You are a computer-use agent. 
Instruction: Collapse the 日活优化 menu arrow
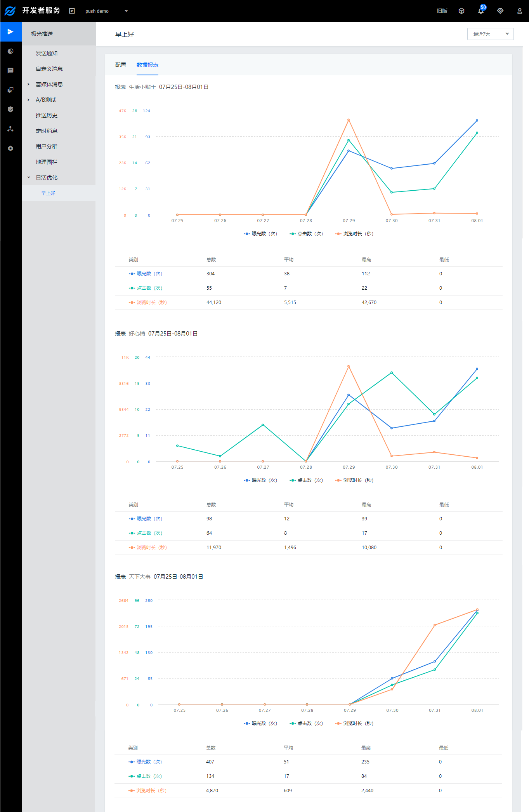click(x=28, y=177)
